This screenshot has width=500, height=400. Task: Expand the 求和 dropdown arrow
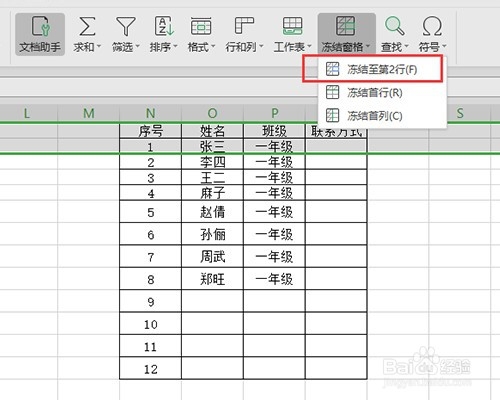(x=99, y=47)
